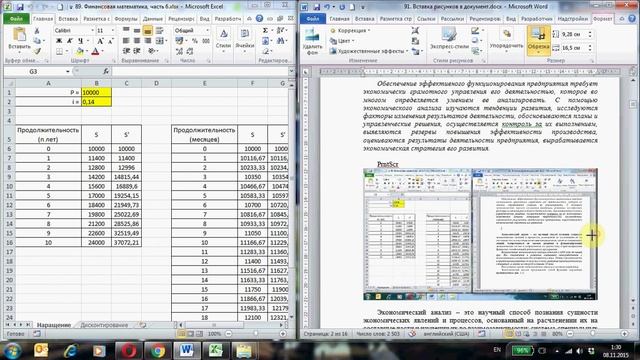
Task: Click Picture Border icon in Word
Action: (x=476, y=31)
